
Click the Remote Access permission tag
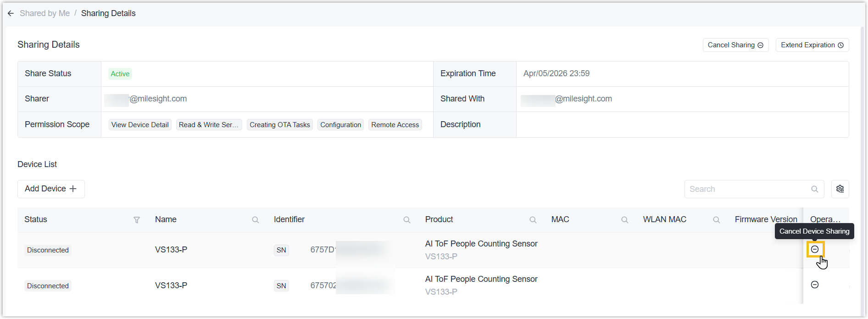(395, 125)
